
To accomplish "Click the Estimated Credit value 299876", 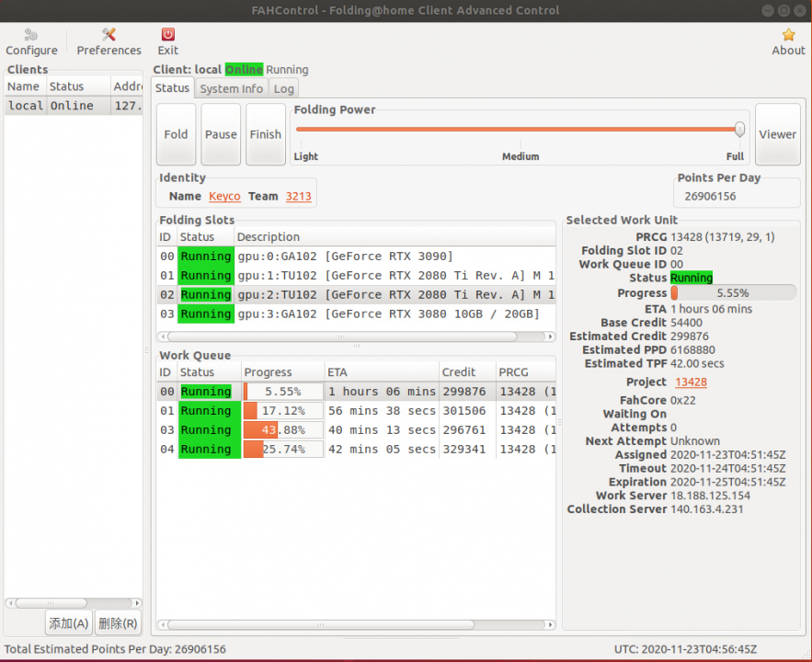I will (x=690, y=337).
